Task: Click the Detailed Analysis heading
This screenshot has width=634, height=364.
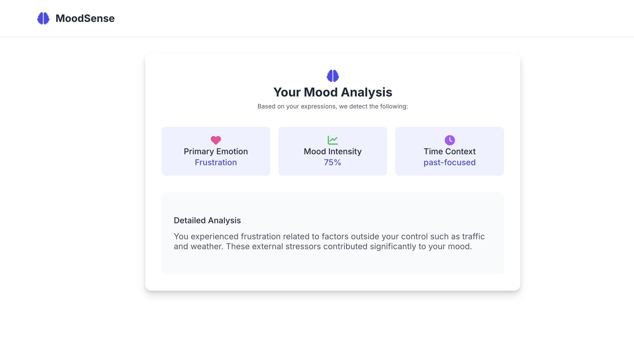Action: click(207, 220)
